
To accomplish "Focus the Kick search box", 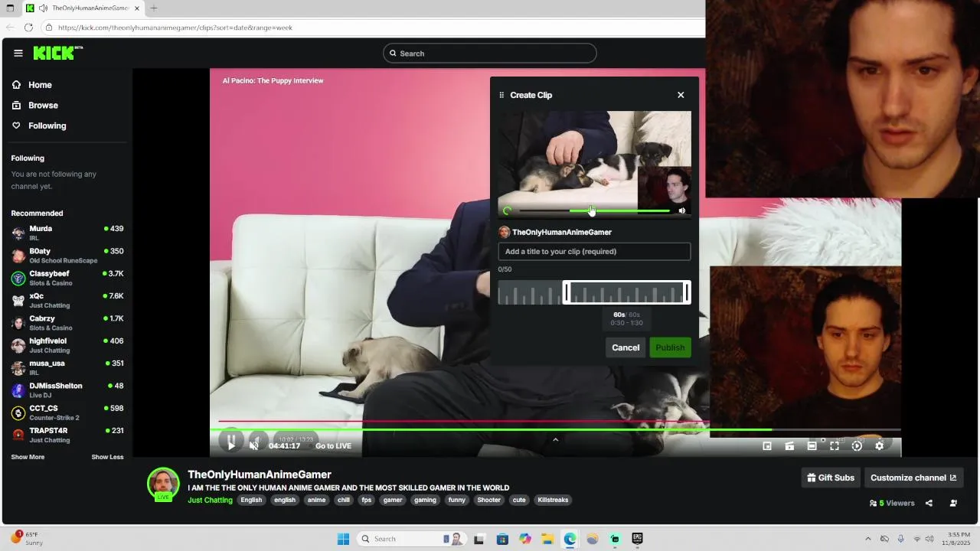I will click(490, 54).
